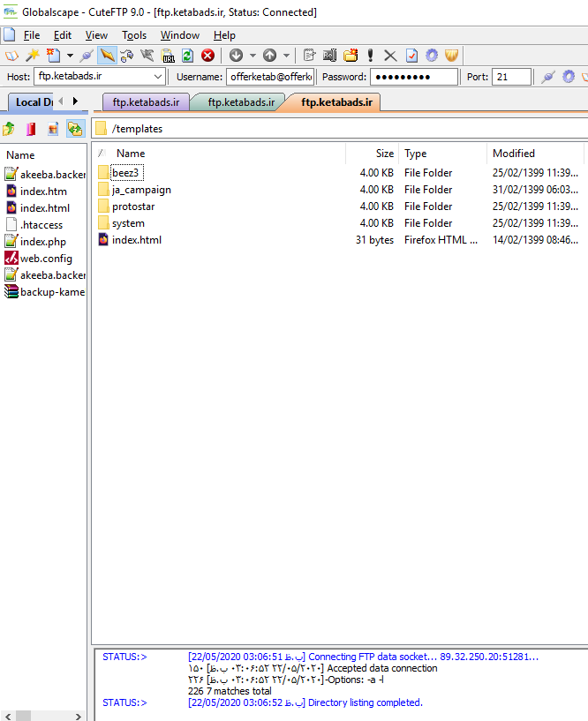Click the Rename toolbar icon

coord(329,56)
